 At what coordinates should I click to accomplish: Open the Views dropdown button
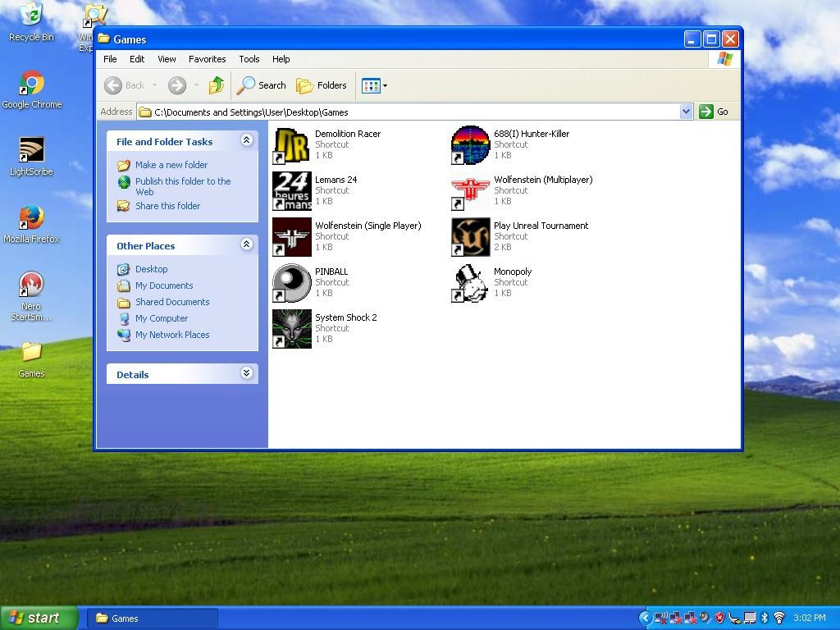click(x=374, y=85)
